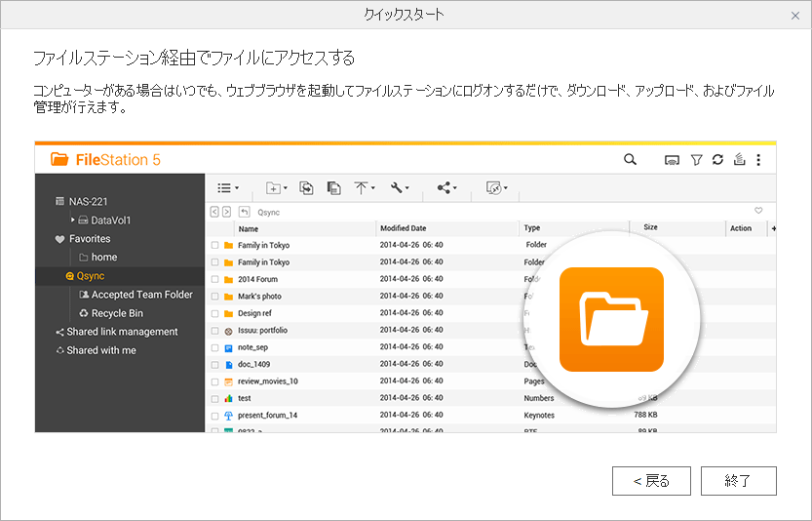
Task: Go back with left navigation arrow
Action: (214, 212)
